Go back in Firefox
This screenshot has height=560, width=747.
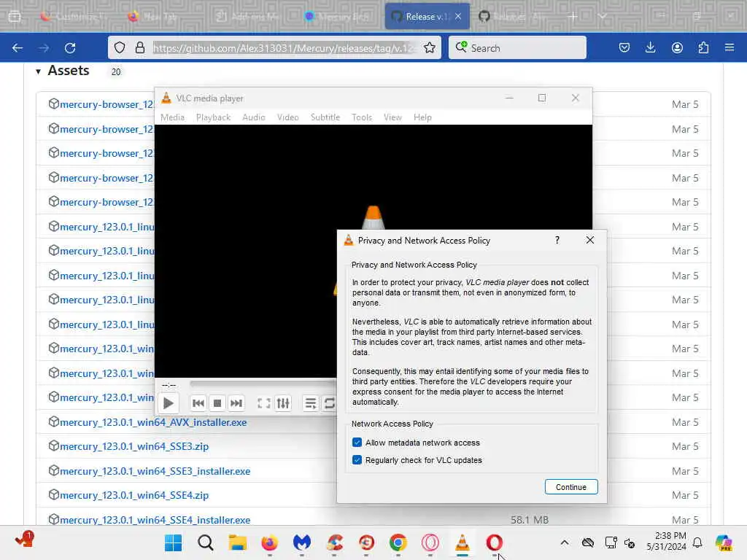[x=18, y=48]
